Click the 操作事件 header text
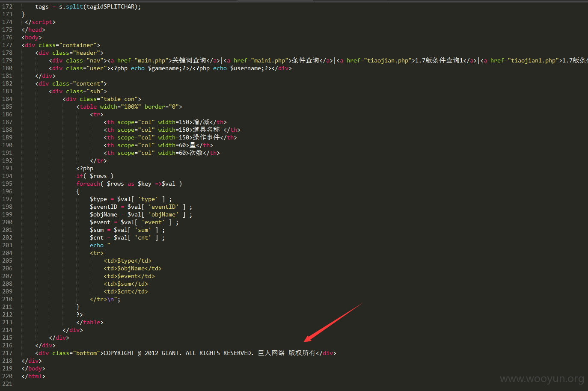The image size is (588, 391). (x=206, y=137)
